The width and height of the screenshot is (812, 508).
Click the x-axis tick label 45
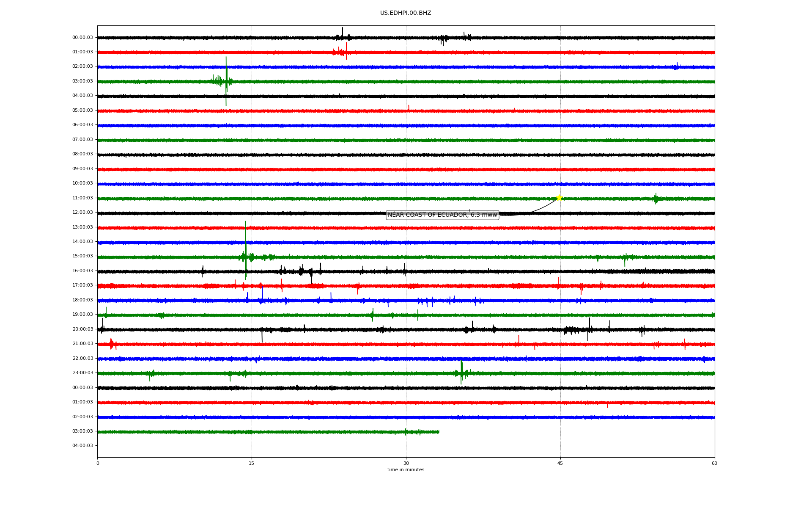pos(560,464)
